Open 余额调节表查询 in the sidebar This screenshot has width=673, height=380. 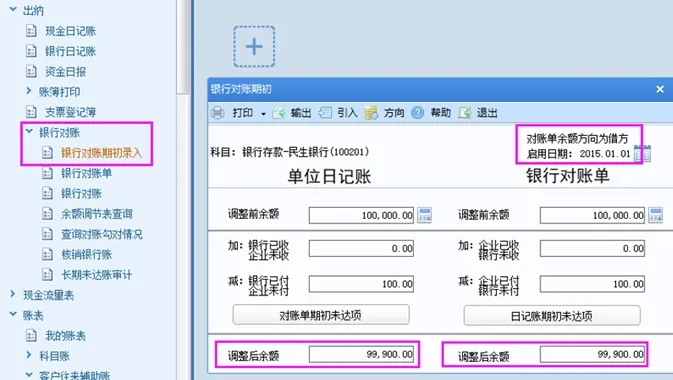pyautogui.click(x=97, y=214)
